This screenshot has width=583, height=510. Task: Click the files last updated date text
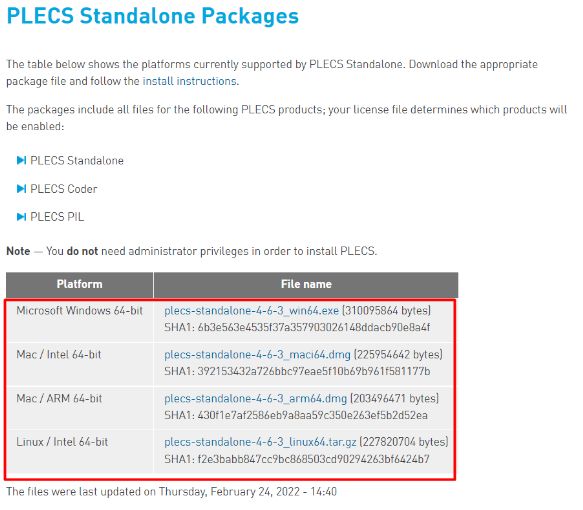[171, 491]
